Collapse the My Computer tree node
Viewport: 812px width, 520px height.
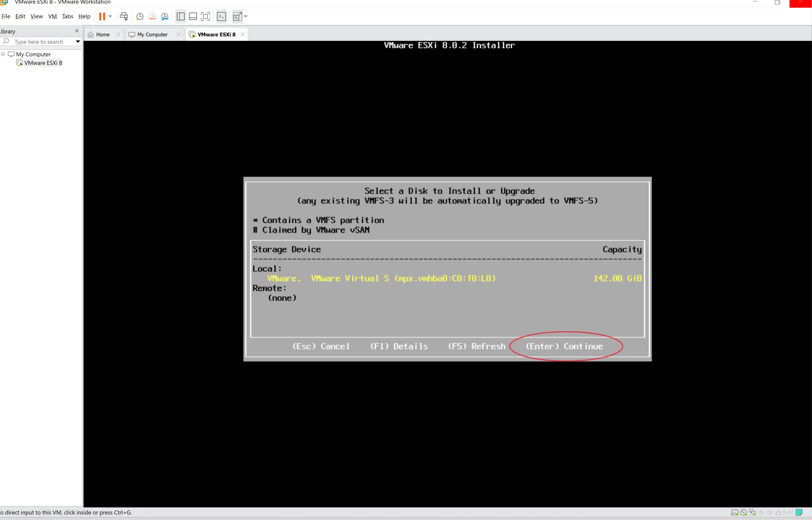[3, 54]
